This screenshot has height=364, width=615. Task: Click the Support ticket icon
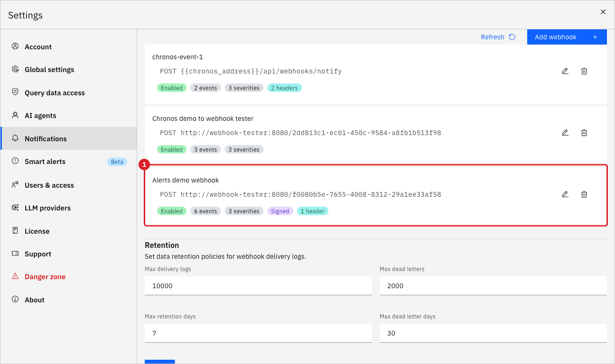[x=15, y=254]
